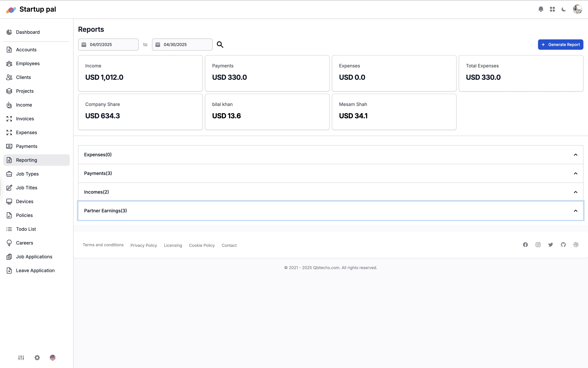Click the Expenses USD 0.0 card
The image size is (588, 368).
(394, 73)
